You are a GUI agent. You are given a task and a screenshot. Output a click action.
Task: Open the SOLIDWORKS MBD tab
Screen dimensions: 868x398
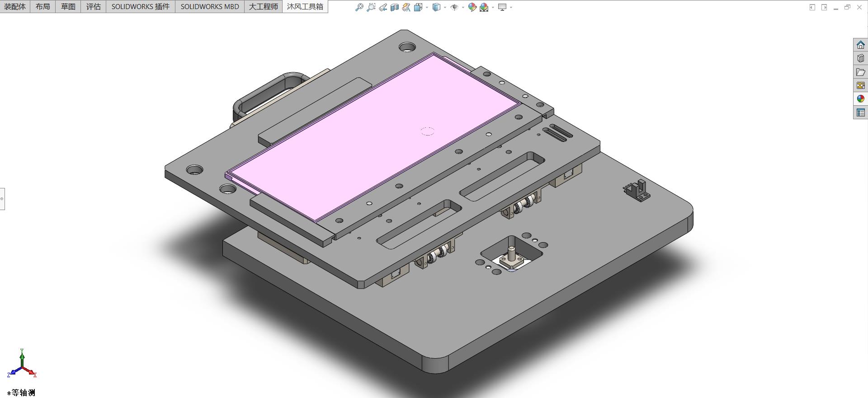point(210,6)
